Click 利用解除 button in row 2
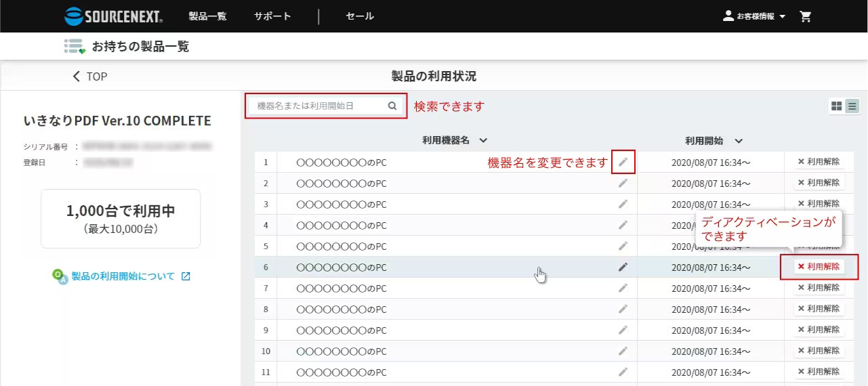This screenshot has width=868, height=386. 819,183
